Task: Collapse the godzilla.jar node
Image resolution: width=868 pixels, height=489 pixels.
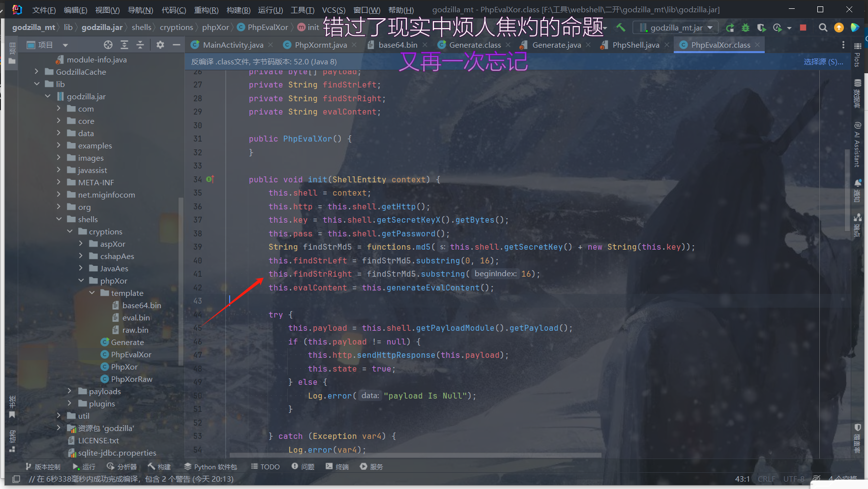Action: pyautogui.click(x=48, y=96)
